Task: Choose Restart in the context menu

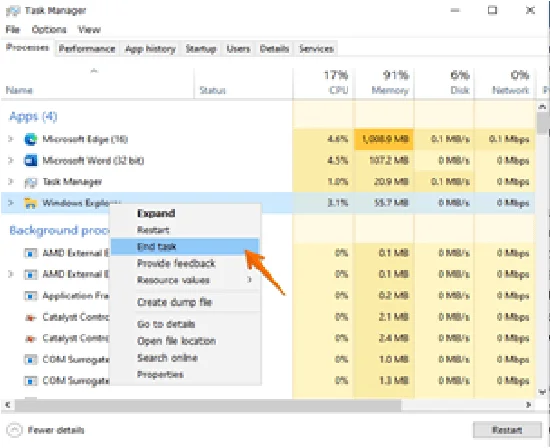Action: [x=186, y=230]
